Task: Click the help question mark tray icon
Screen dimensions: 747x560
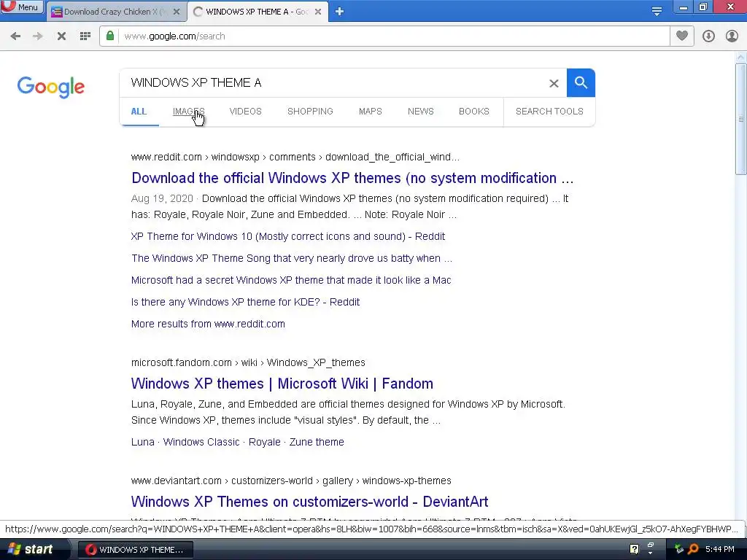Action: 634,550
